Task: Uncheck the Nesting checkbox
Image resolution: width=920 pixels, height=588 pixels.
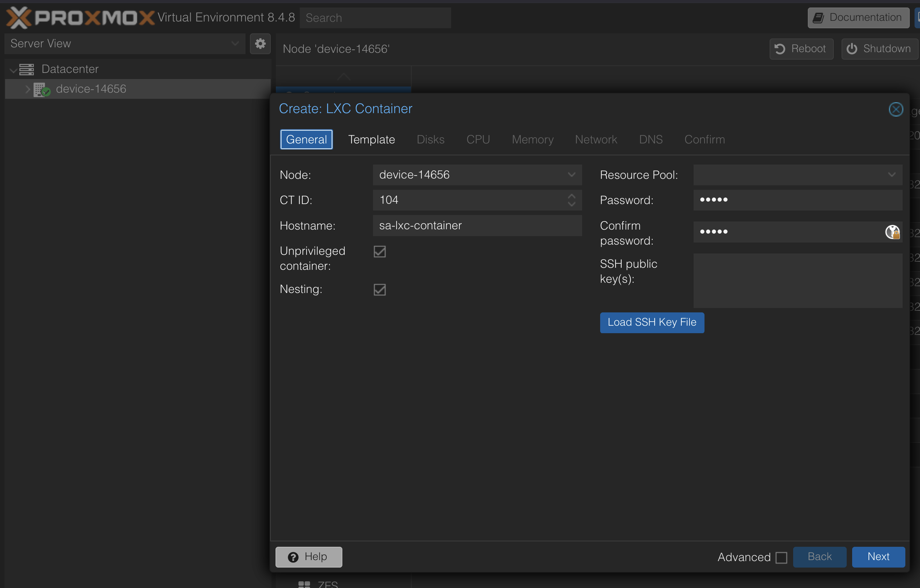Action: point(380,290)
